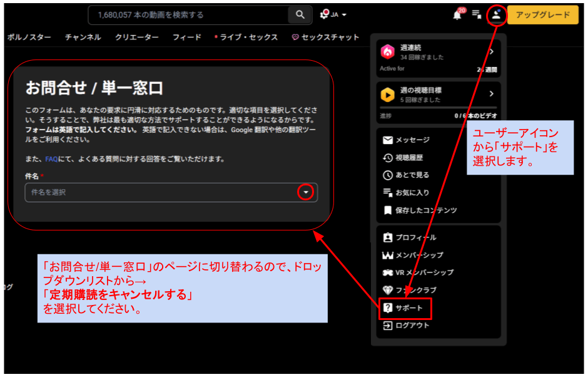
Task: Open the playlist queue icon in header
Action: [x=477, y=14]
